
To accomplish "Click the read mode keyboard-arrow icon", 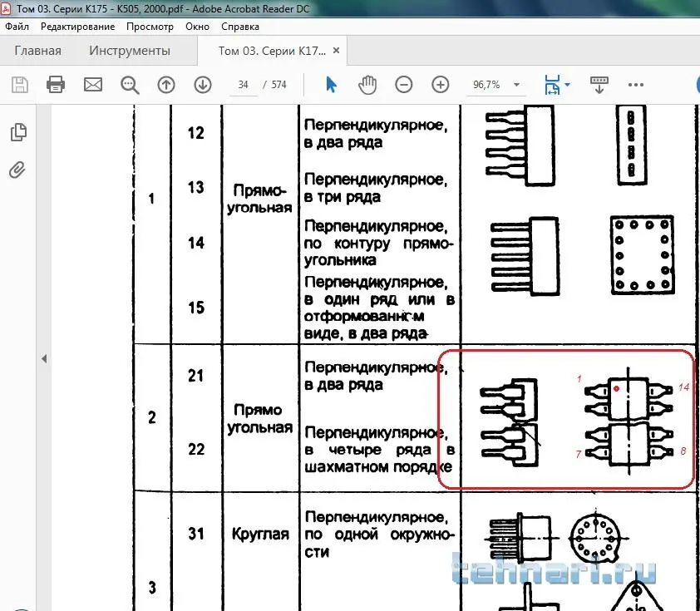I will coord(599,84).
